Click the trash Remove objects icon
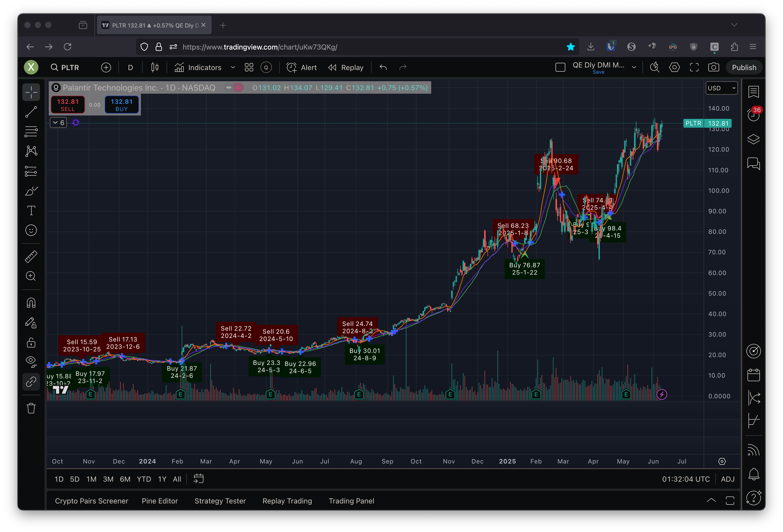The image size is (783, 532). 31,408
